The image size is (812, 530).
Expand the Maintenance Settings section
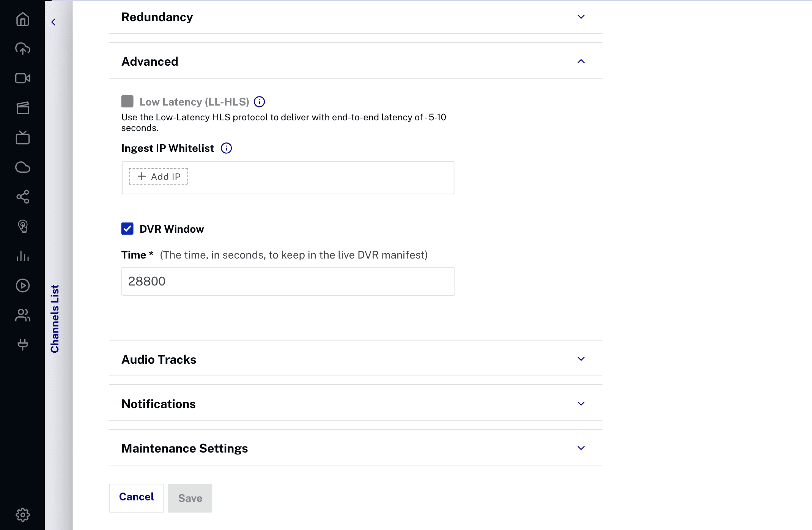click(581, 448)
